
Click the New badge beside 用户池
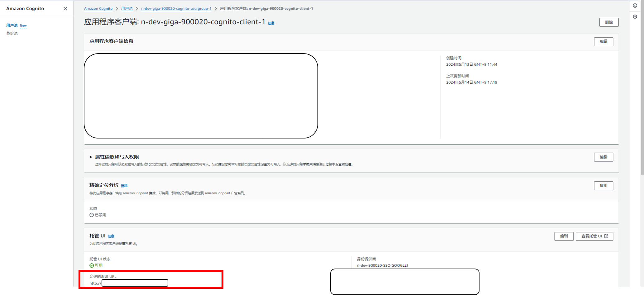23,26
